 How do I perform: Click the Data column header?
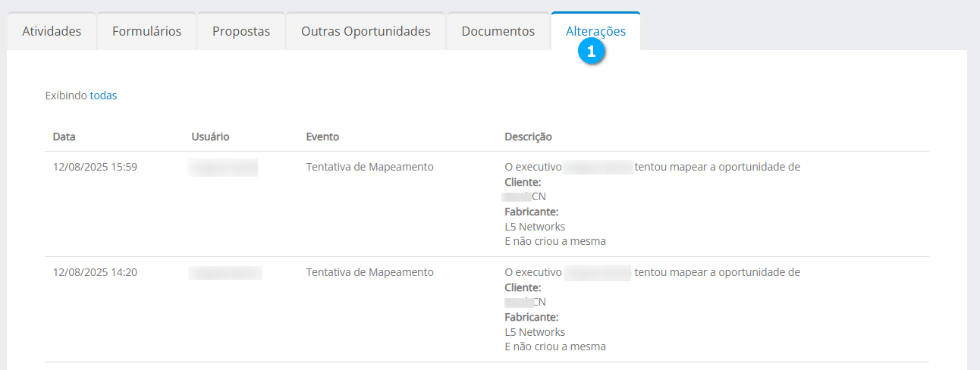tap(64, 136)
